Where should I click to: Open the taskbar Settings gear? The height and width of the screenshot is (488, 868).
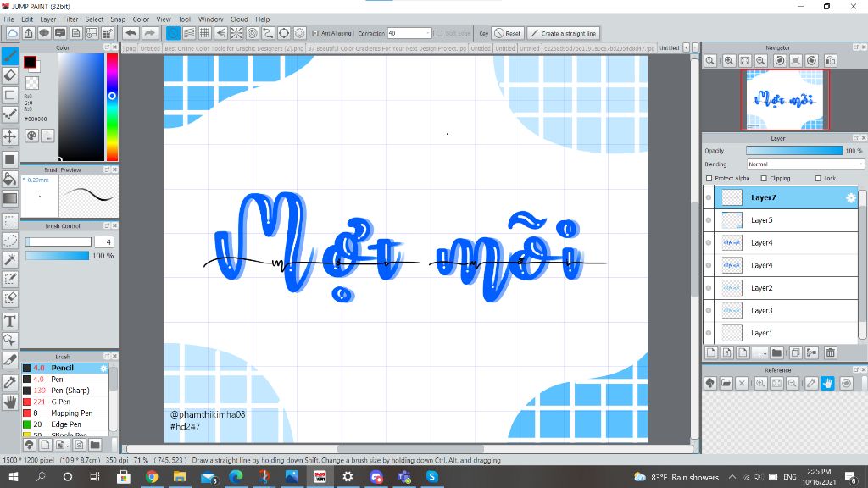(x=348, y=476)
